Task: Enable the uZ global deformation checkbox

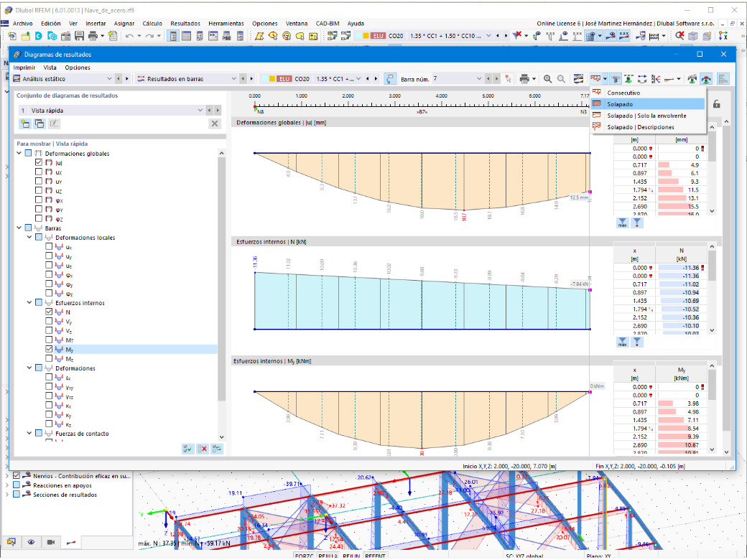Action: (x=39, y=190)
